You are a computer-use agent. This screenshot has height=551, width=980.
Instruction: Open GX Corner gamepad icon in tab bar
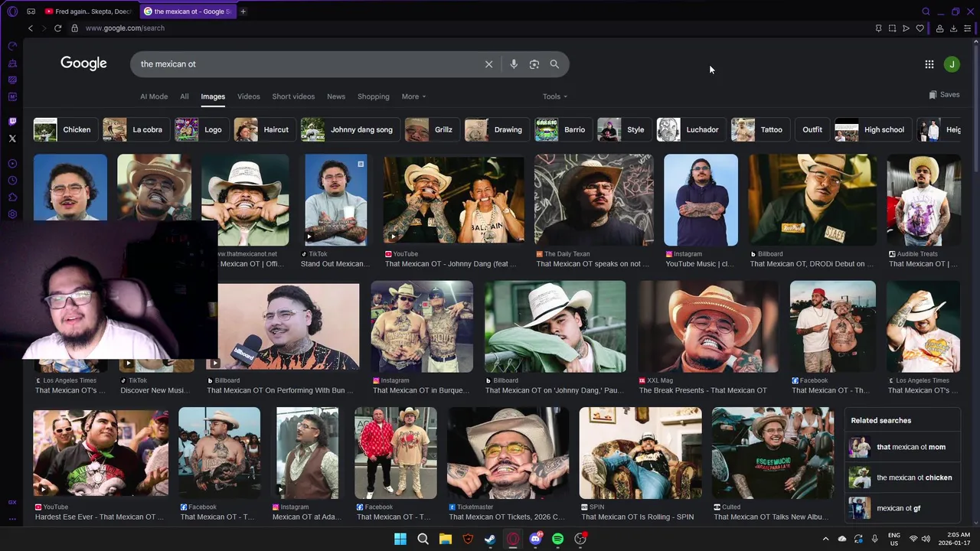tap(31, 11)
